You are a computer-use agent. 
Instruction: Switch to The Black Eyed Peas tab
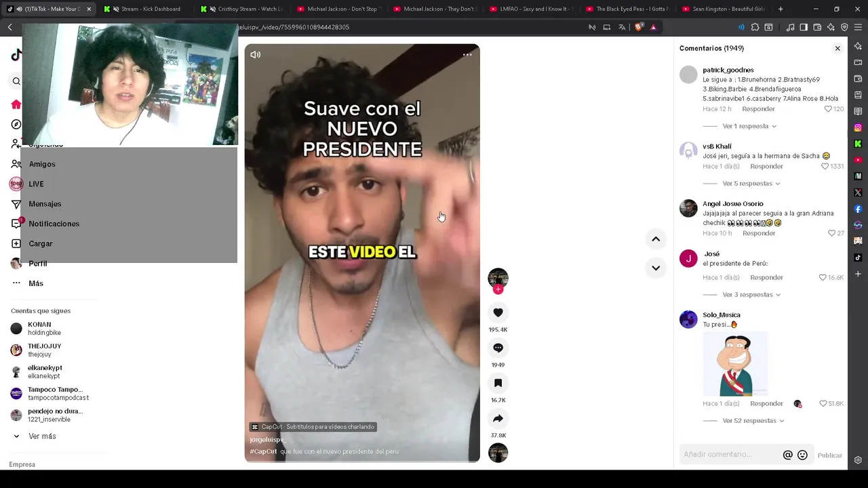628,9
